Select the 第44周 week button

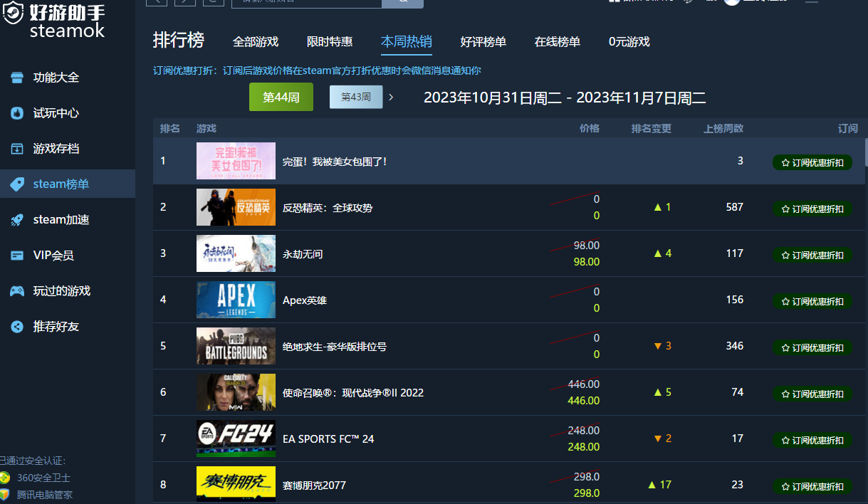[x=281, y=98]
